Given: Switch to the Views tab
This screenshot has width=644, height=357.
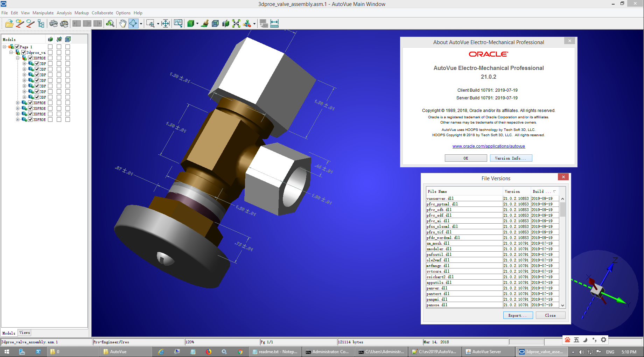Looking at the screenshot, I should [x=24, y=332].
